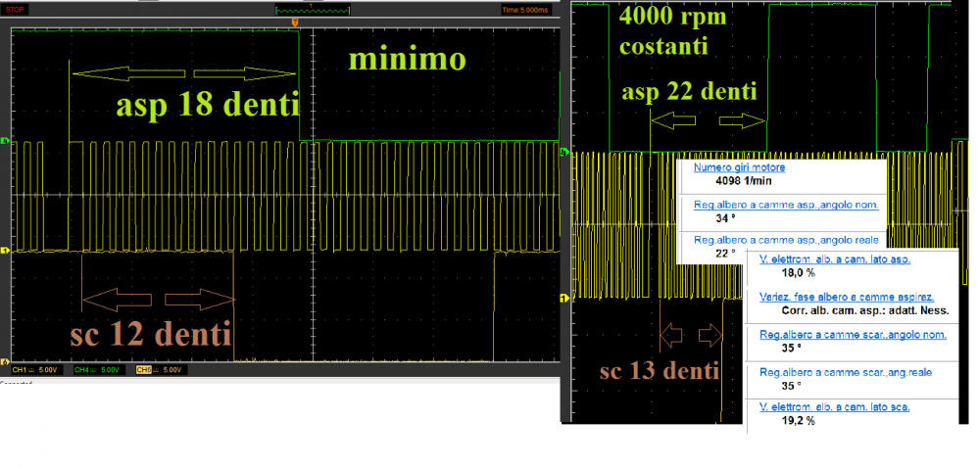Select the CH4 5.00V channel label
Image resolution: width=980 pixels, height=468 pixels.
[99, 370]
